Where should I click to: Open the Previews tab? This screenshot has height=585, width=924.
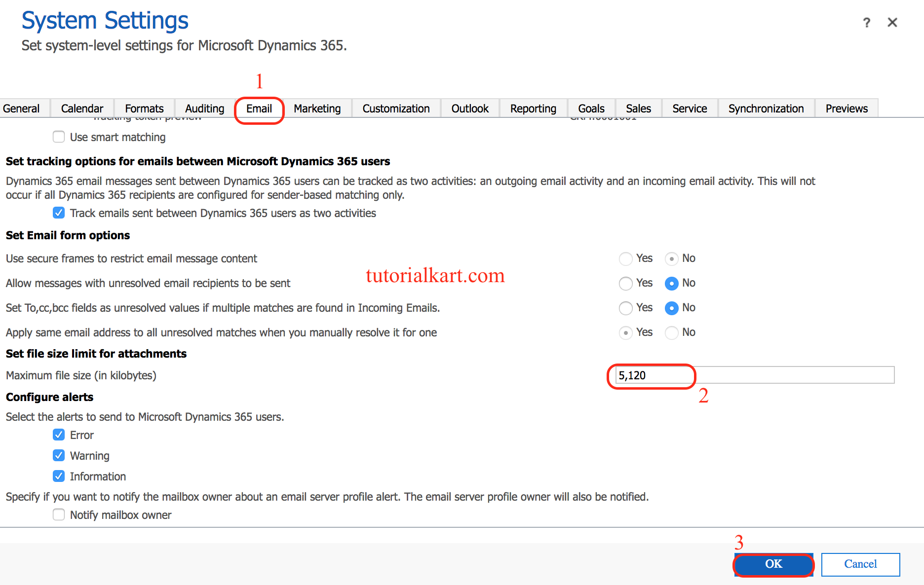tap(846, 108)
